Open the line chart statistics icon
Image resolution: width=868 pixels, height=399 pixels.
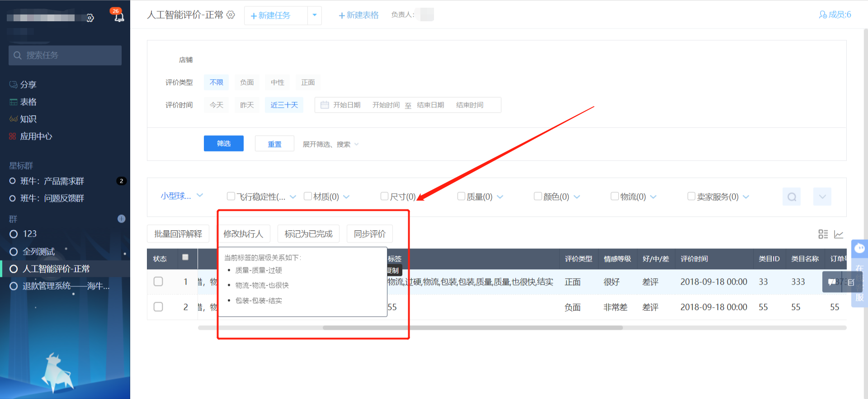839,234
